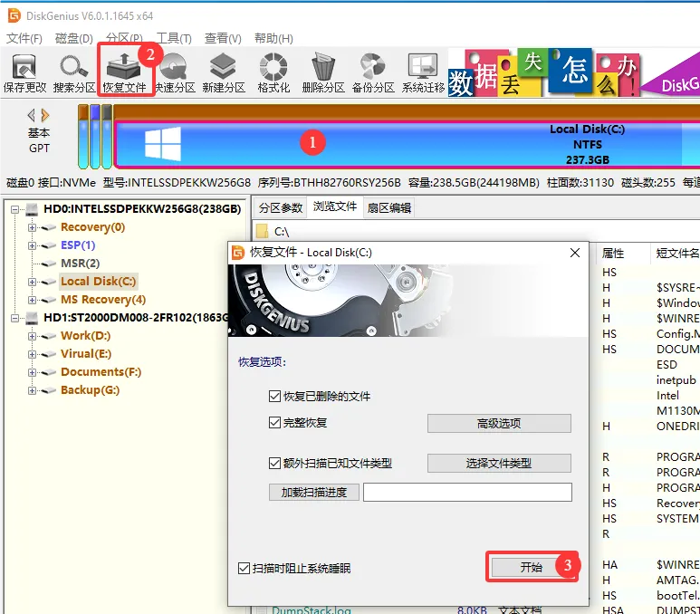The height and width of the screenshot is (614, 700).
Task: Select MSR(2) in the disk tree
Action: pos(80,263)
